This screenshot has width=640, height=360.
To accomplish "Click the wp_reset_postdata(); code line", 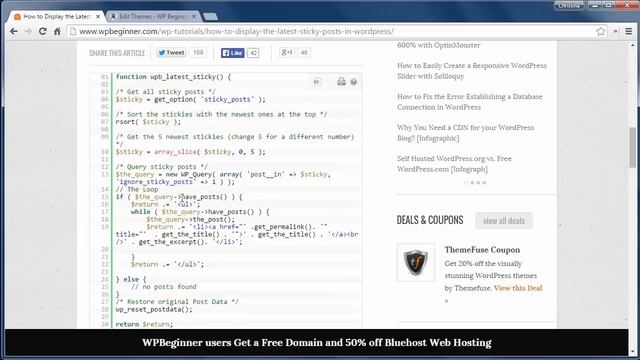I will pyautogui.click(x=154, y=309).
